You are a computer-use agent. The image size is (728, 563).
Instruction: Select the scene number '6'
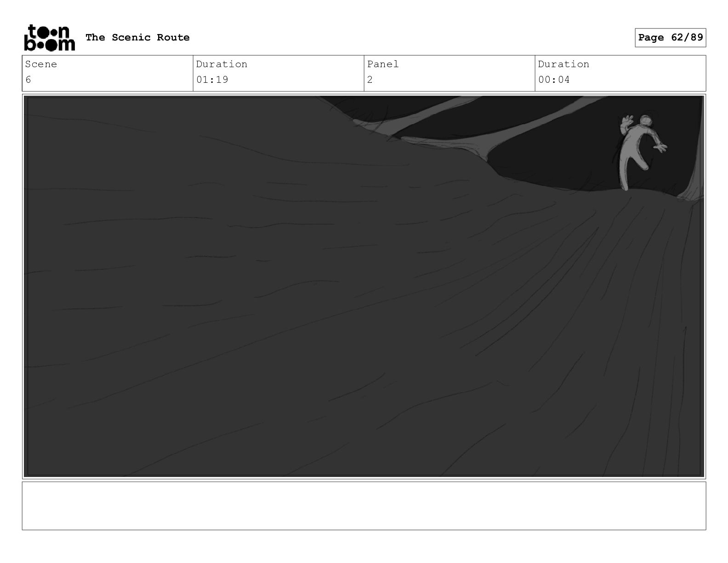point(28,80)
